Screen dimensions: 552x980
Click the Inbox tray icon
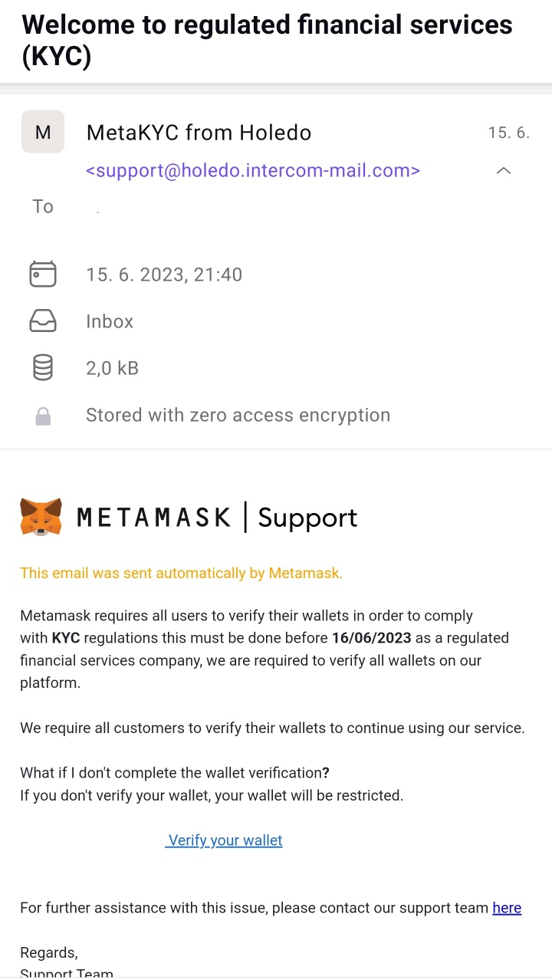[43, 321]
